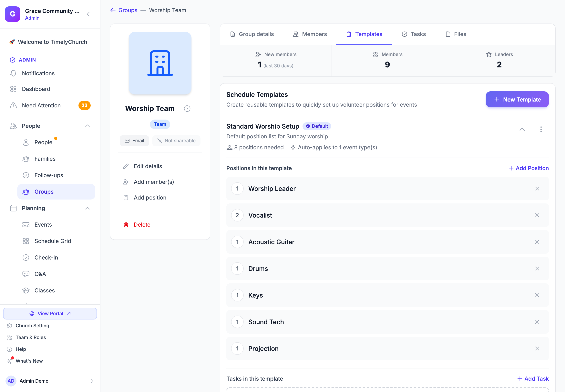Click the View Portal button
The width and height of the screenshot is (565, 392).
click(x=50, y=314)
